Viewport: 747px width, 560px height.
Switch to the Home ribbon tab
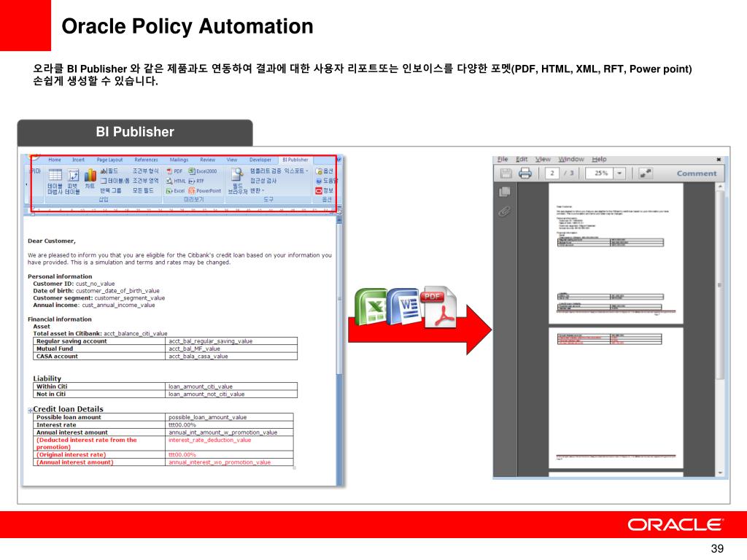click(55, 160)
